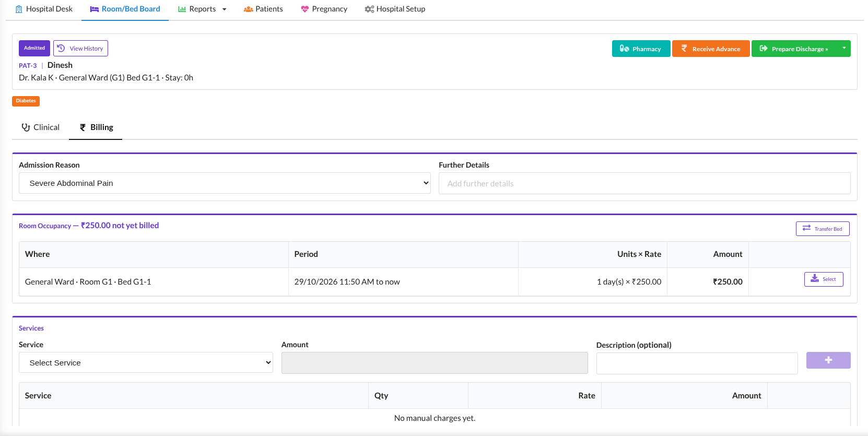Click the View History clock icon
This screenshot has width=868, height=436.
pyautogui.click(x=61, y=48)
